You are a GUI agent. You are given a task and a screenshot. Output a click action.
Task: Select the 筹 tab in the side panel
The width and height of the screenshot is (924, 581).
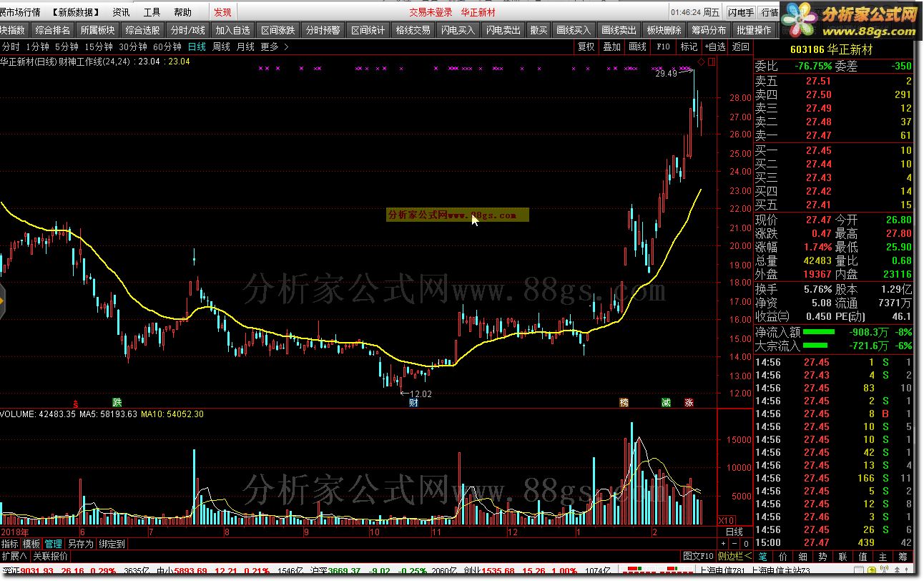[903, 556]
